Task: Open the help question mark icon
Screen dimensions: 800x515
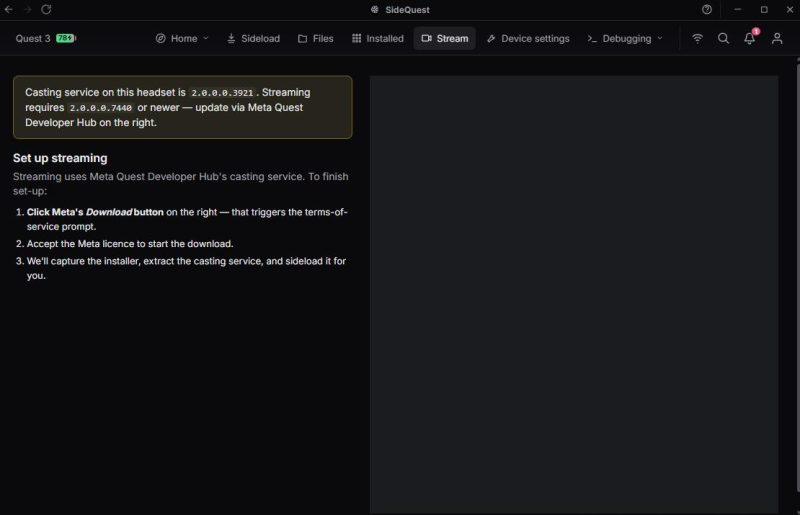Action: [707, 10]
